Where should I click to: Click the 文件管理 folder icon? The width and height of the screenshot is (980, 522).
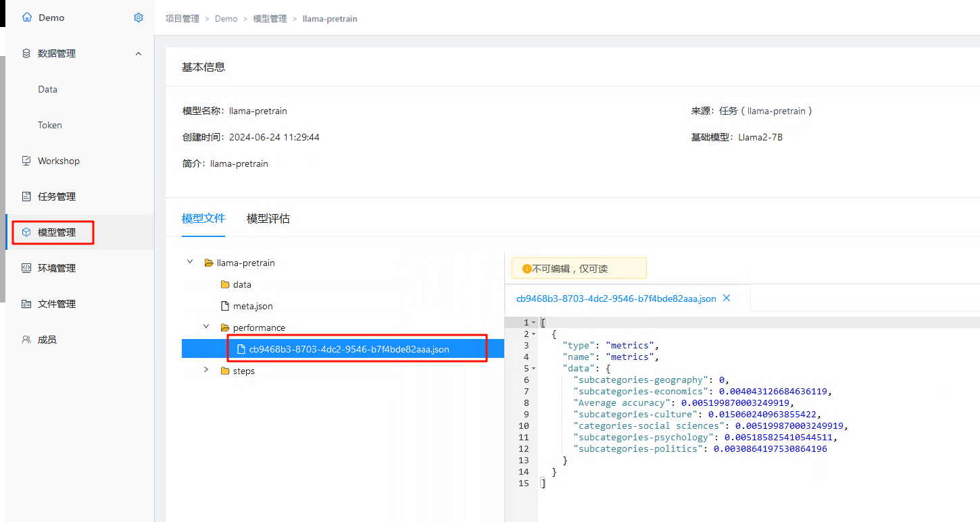click(x=26, y=304)
